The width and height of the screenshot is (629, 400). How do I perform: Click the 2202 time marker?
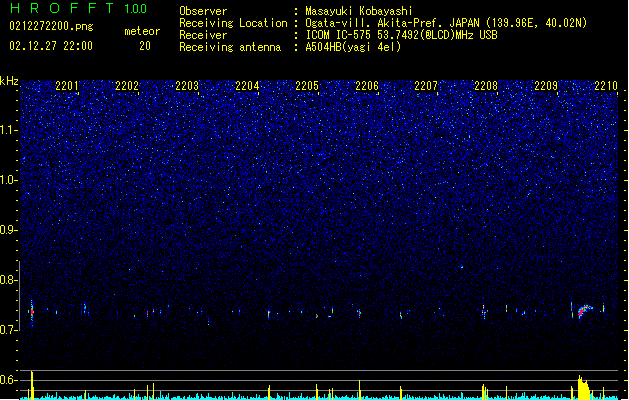(x=127, y=85)
